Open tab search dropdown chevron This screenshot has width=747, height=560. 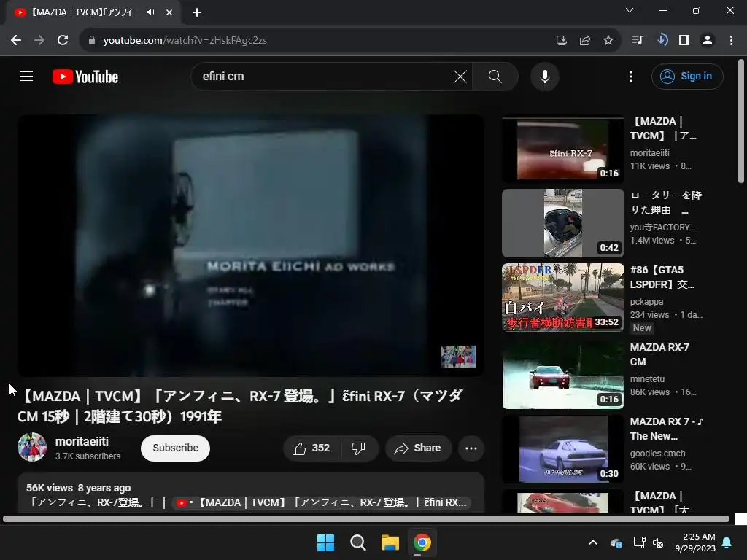630,10
